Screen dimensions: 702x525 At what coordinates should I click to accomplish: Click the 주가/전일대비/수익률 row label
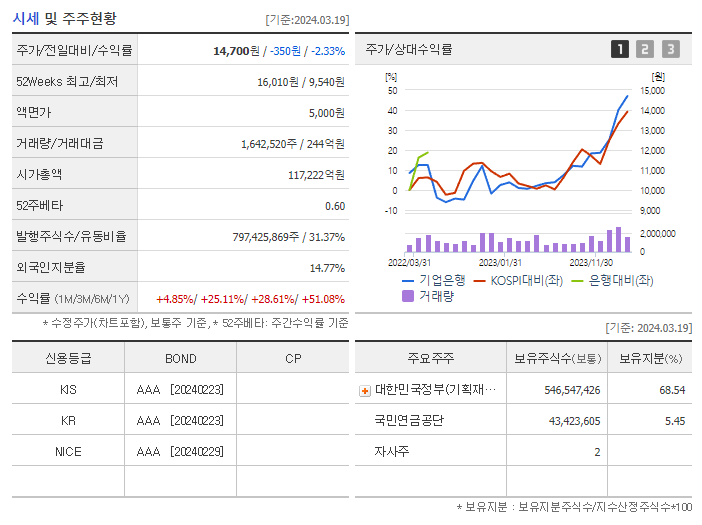(74, 50)
